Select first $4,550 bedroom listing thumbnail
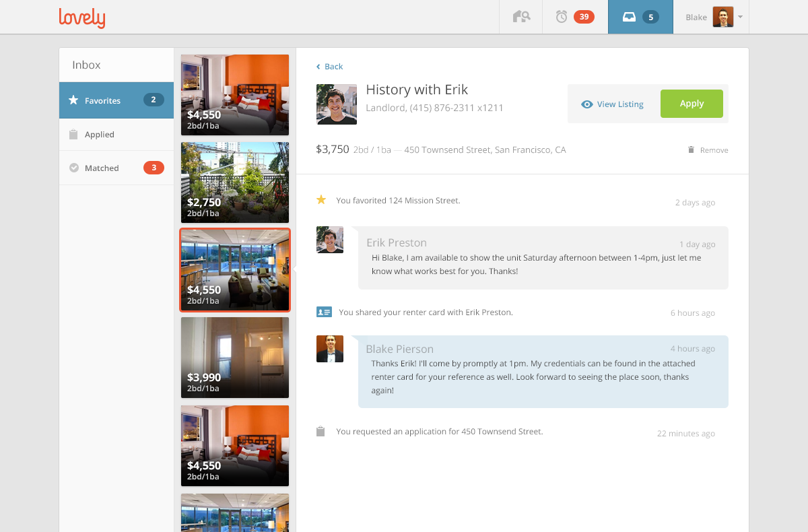 [x=235, y=95]
